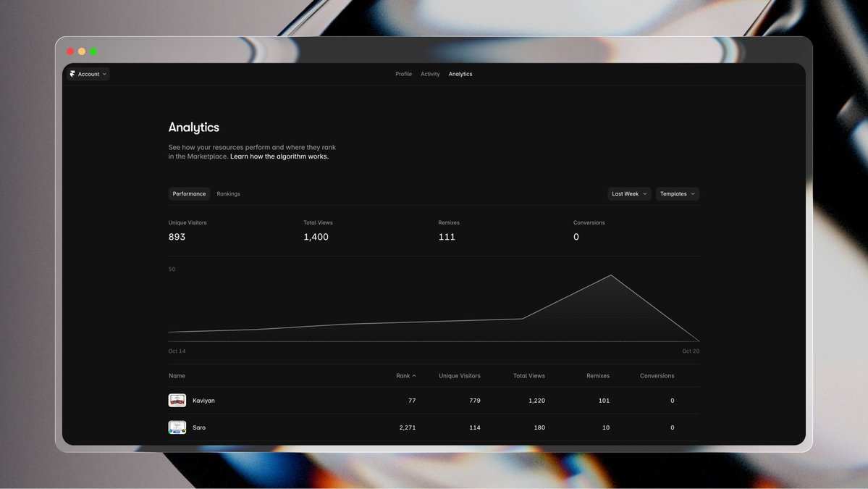Click the Rank sort arrow icon
This screenshot has height=489, width=868.
point(414,376)
